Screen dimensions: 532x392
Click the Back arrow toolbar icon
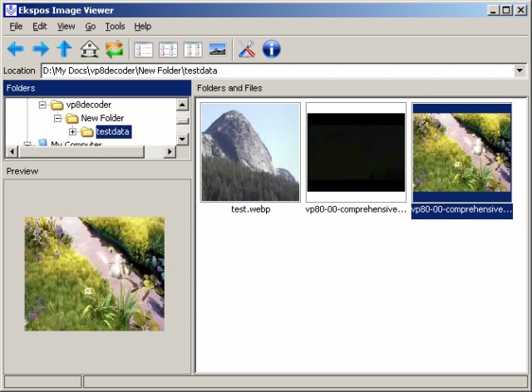[x=15, y=49]
